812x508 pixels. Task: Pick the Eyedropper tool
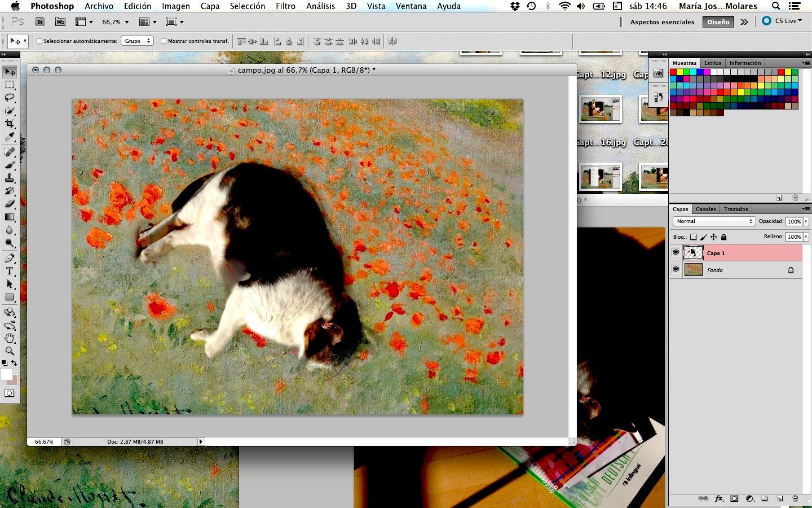click(x=10, y=137)
